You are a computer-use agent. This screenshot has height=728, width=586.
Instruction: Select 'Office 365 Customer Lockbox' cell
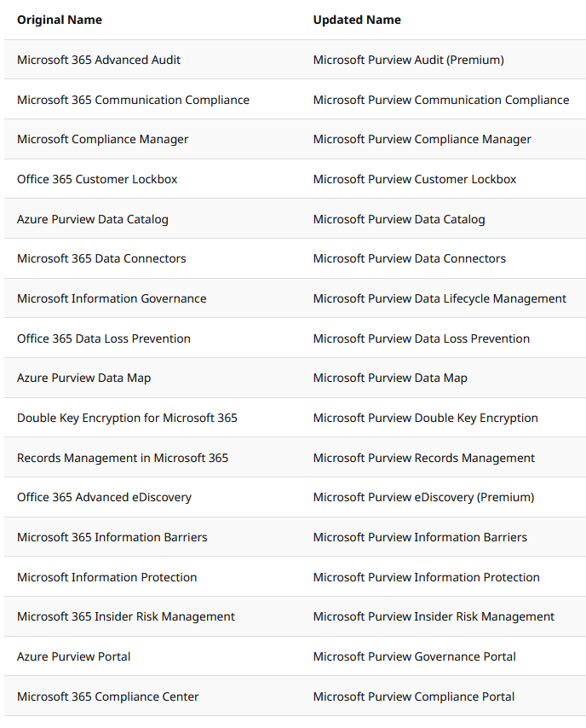[97, 179]
